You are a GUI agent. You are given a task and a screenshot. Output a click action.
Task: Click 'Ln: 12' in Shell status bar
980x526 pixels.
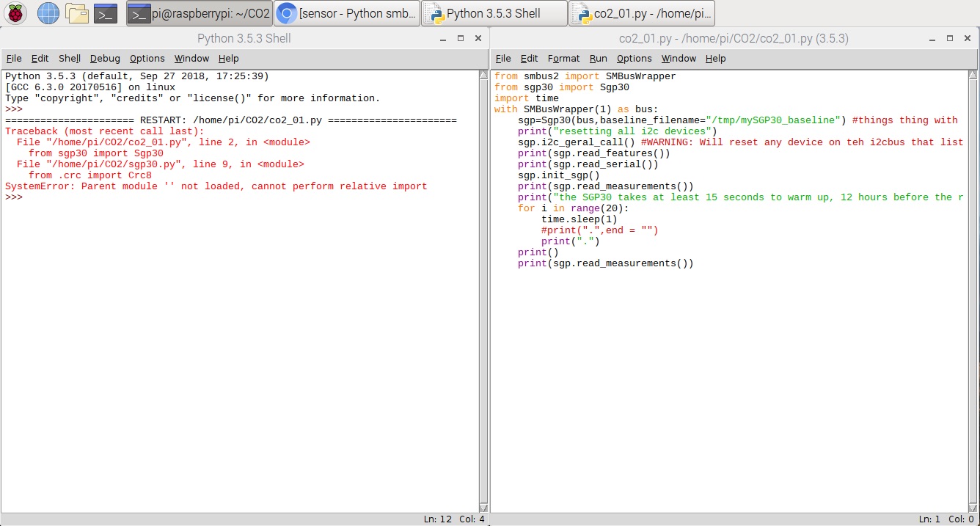pos(438,519)
